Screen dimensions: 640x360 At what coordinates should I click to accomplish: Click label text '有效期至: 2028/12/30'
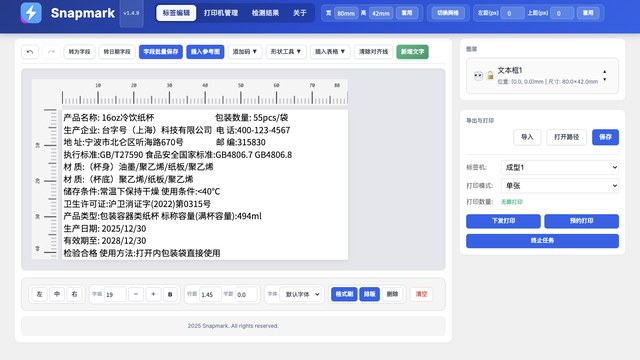pyautogui.click(x=104, y=241)
